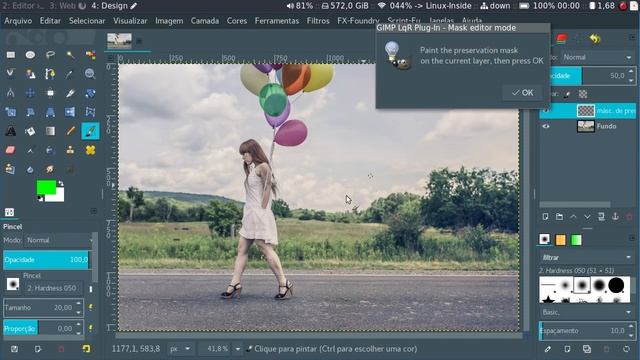Select the Move tool
The image size is (640, 360).
30,93
